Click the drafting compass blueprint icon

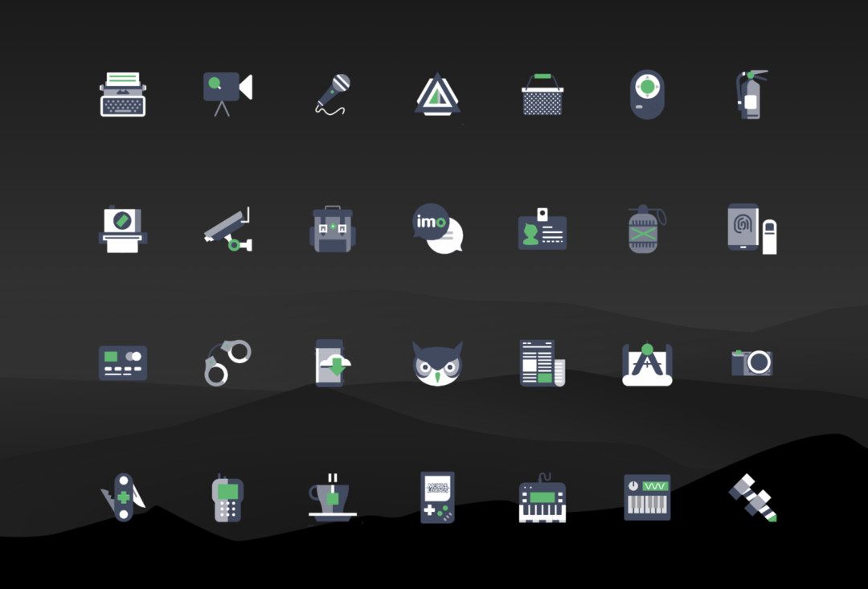coord(647,364)
